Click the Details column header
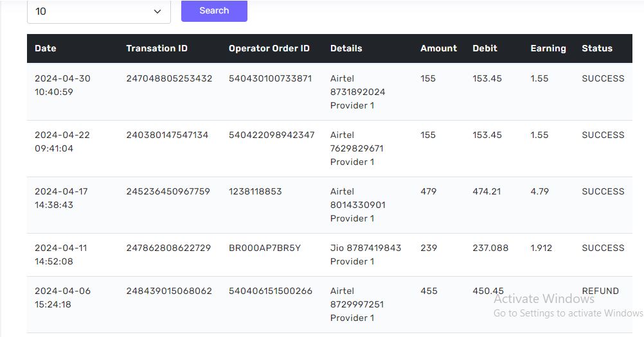 346,48
